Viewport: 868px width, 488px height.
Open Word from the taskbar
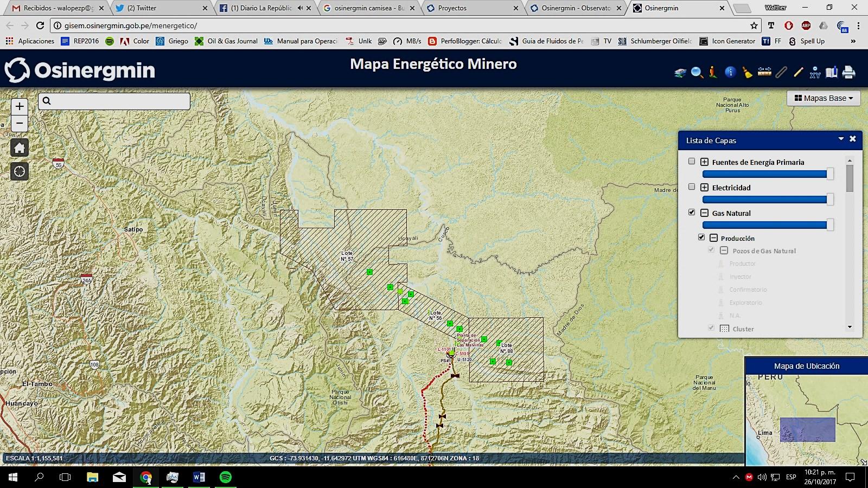click(x=199, y=477)
